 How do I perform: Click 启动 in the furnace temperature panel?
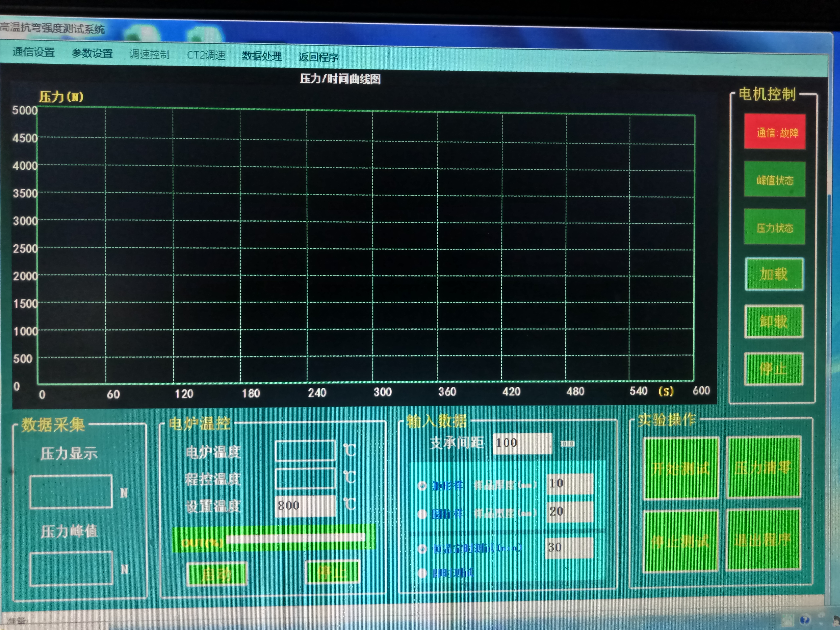click(216, 574)
